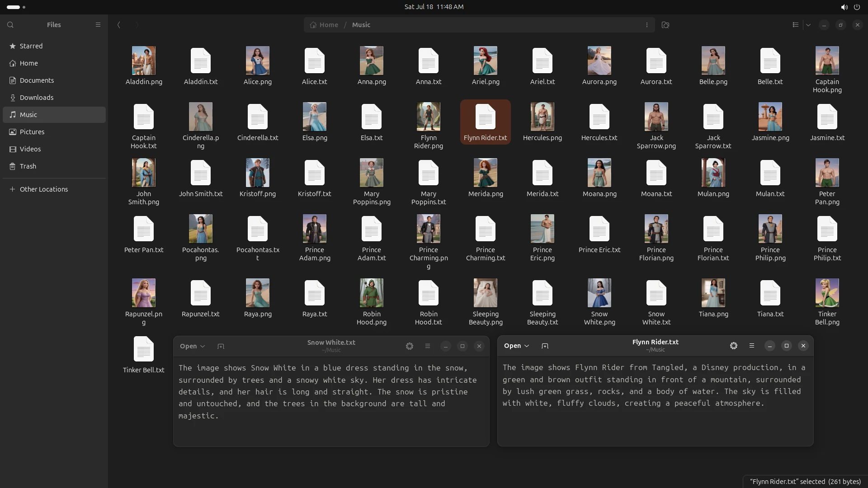Select Aladdin.txt file icon
The image size is (868, 488).
tap(201, 61)
